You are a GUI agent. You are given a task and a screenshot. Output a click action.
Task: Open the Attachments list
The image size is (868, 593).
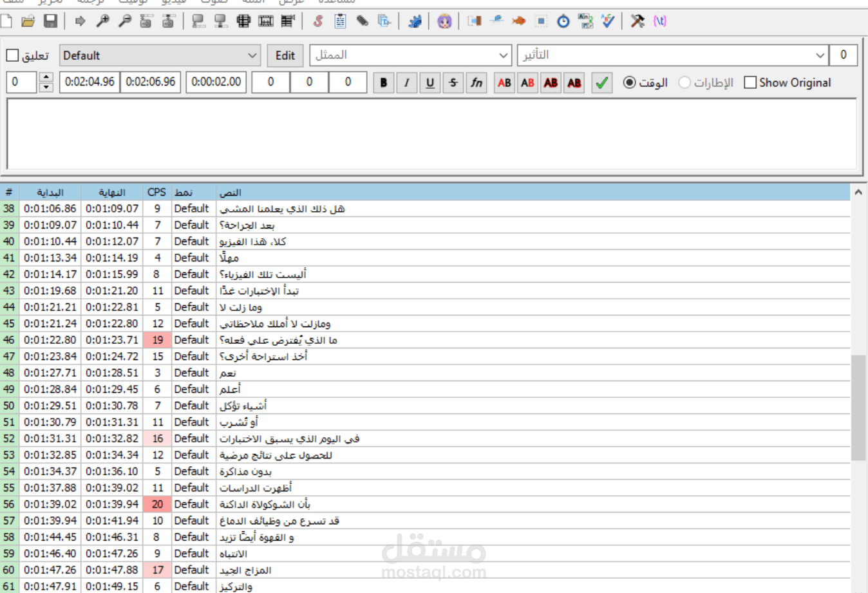tap(362, 21)
